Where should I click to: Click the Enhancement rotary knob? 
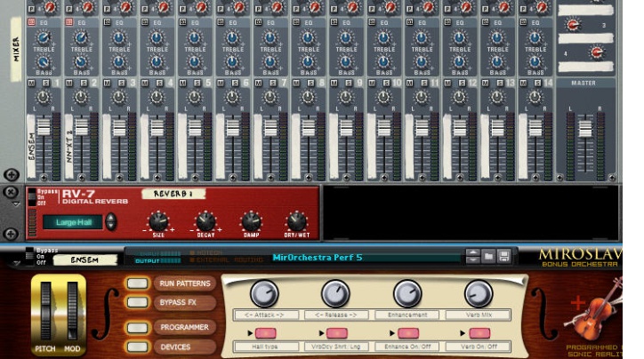(407, 294)
